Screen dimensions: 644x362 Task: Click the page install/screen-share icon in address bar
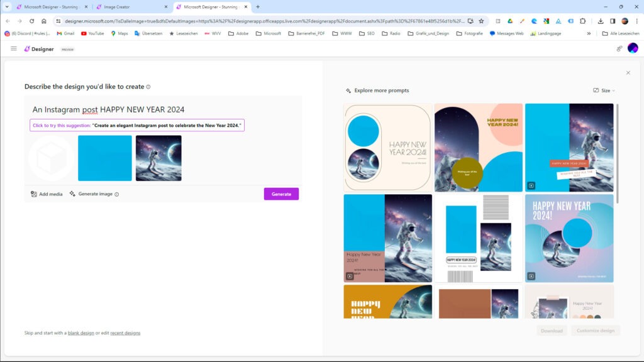click(x=470, y=21)
